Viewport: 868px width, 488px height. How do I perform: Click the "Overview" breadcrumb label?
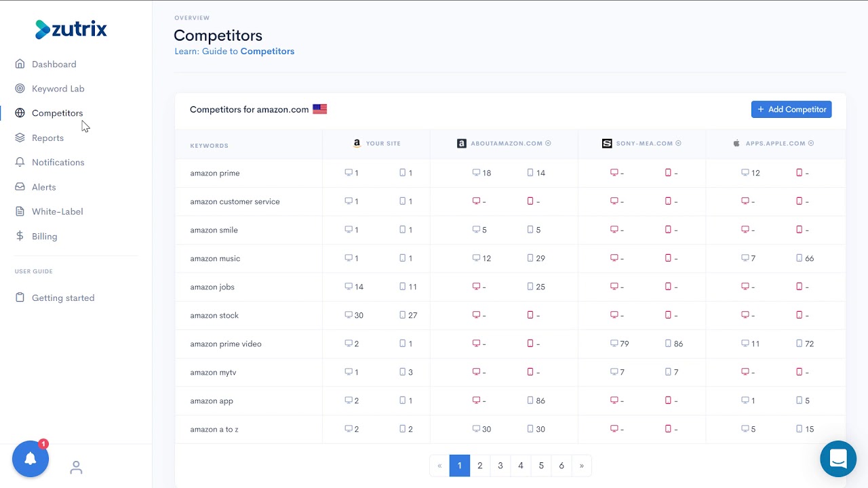pos(192,18)
